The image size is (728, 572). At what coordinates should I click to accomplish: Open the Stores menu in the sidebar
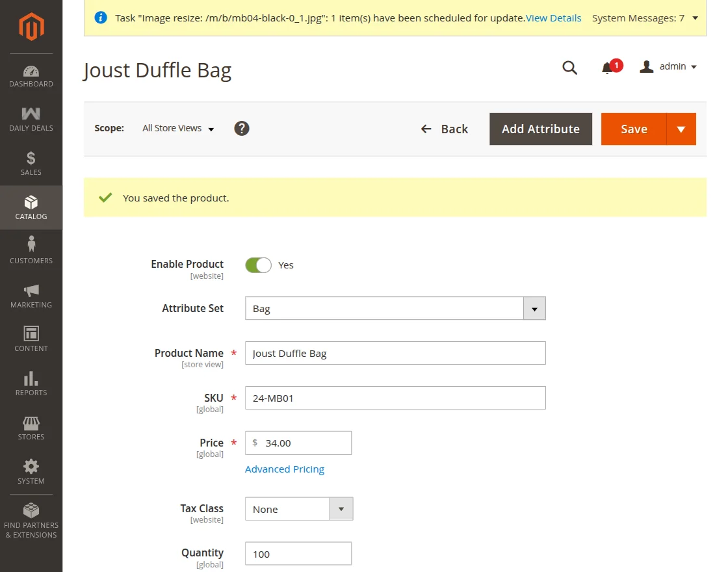(31, 428)
